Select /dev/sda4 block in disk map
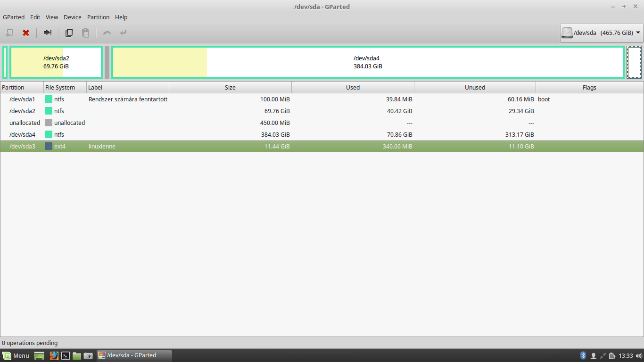The image size is (644, 362). (368, 62)
